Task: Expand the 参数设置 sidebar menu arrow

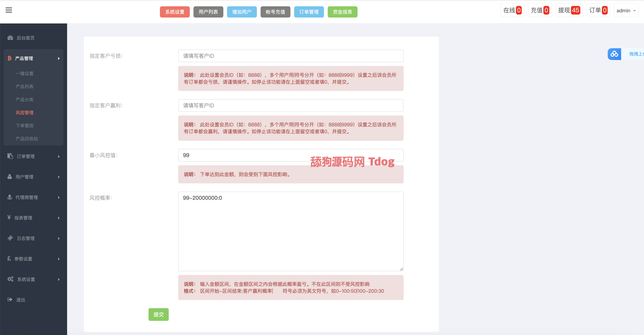Action: click(x=59, y=259)
